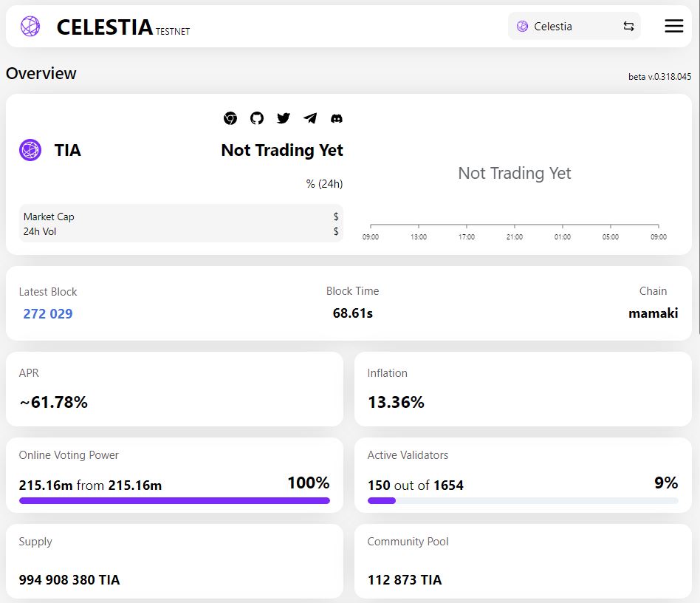
Task: Open the Twitter link icon
Action: (283, 118)
